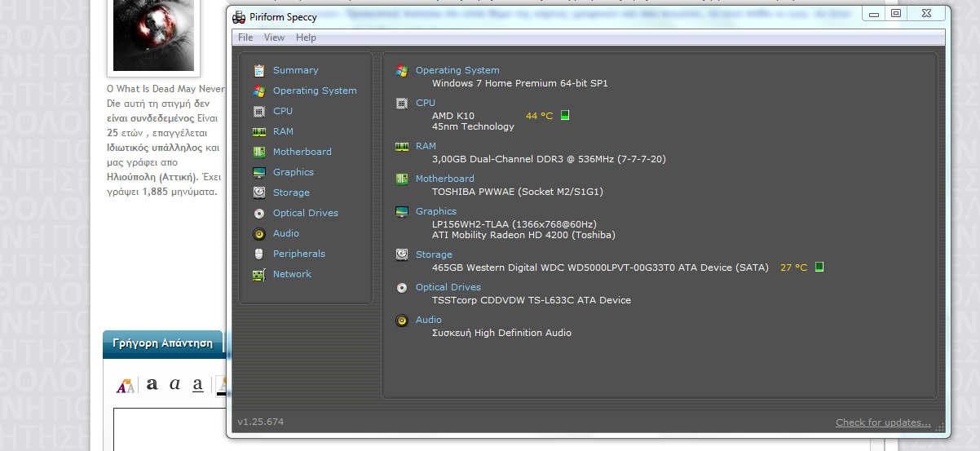980x451 pixels.
Task: Open the Peripherals mouse icon in sidebar
Action: tap(259, 254)
